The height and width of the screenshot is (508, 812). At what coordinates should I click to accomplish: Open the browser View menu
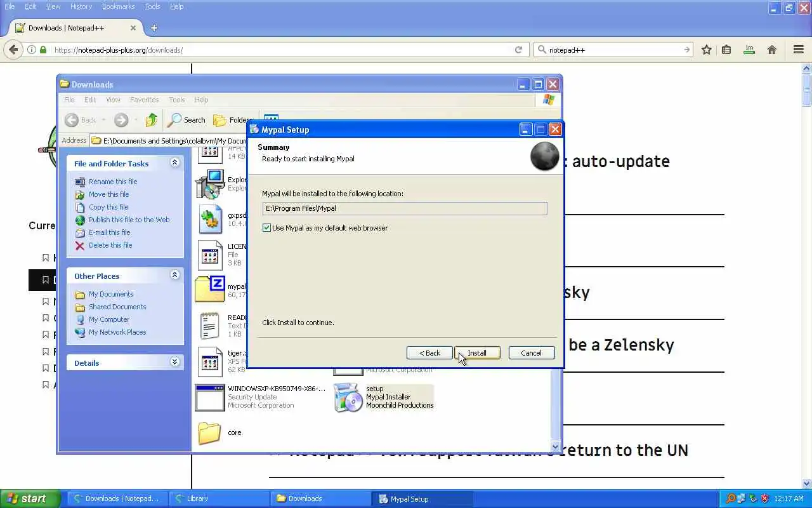point(53,6)
